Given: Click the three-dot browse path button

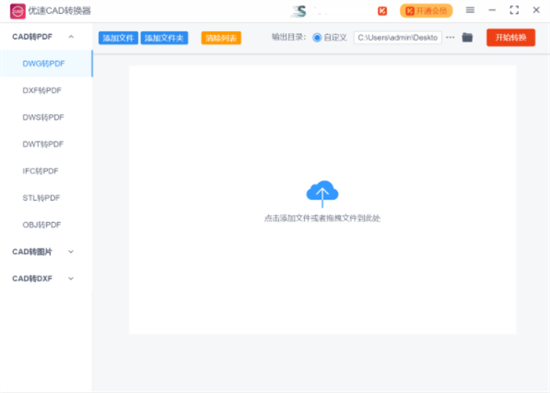Looking at the screenshot, I should click(x=450, y=38).
